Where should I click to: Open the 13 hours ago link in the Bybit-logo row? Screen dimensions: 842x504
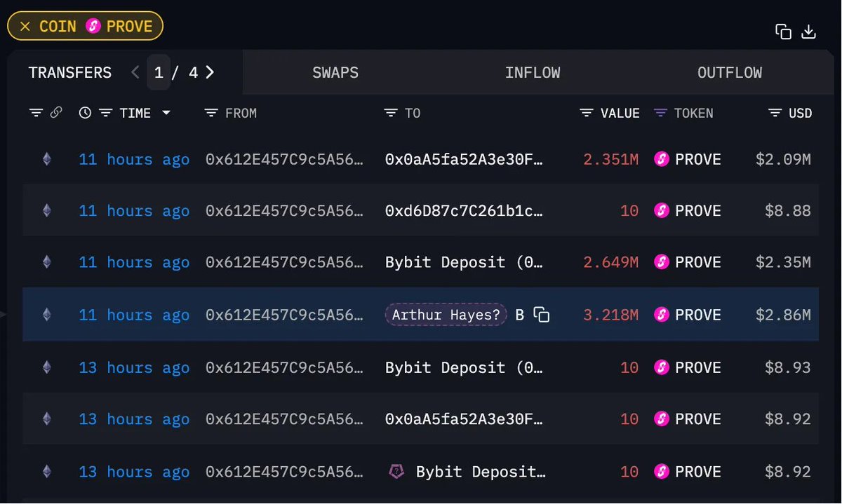134,472
